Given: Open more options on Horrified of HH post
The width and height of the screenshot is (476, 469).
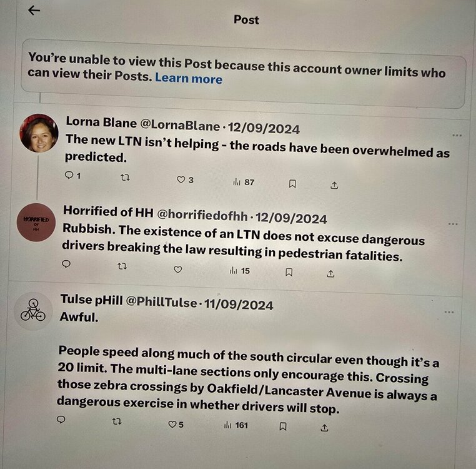Looking at the screenshot, I should [453, 224].
